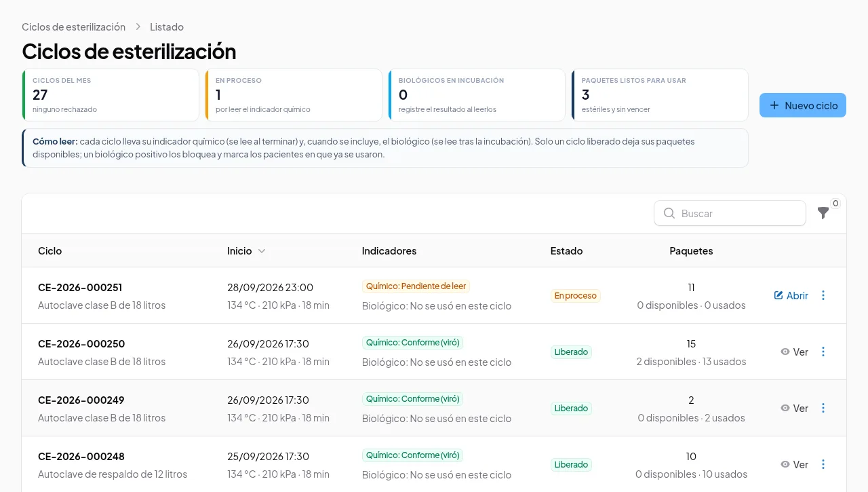This screenshot has height=492, width=868.
Task: Open the table filter funnel icon
Action: pyautogui.click(x=823, y=213)
